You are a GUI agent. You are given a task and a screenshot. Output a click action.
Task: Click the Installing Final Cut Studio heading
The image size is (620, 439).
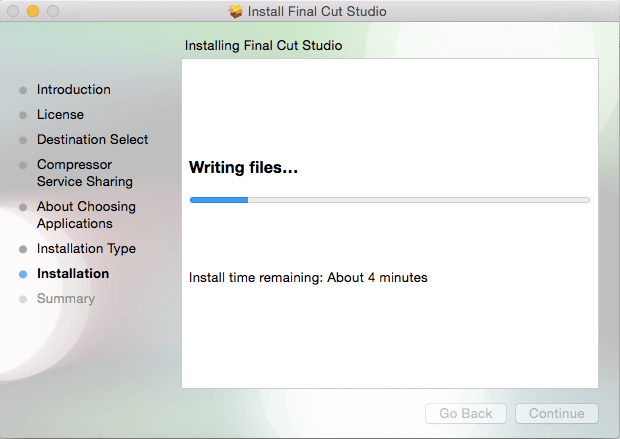[x=263, y=46]
